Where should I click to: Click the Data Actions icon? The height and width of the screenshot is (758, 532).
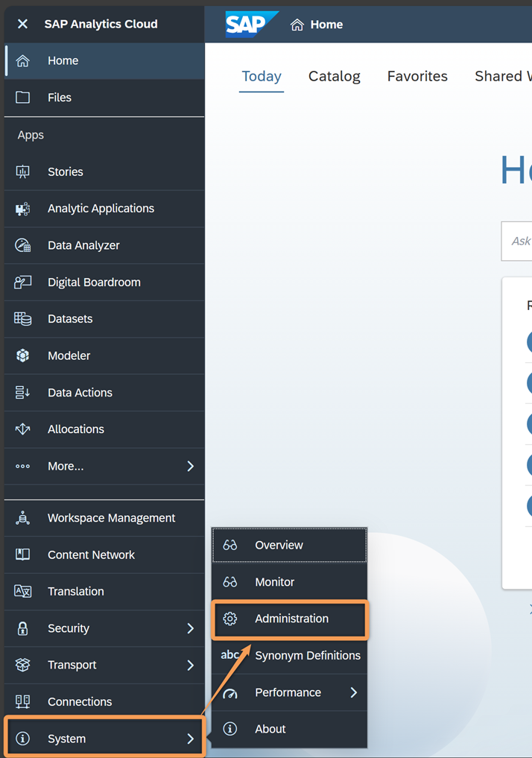pos(22,392)
